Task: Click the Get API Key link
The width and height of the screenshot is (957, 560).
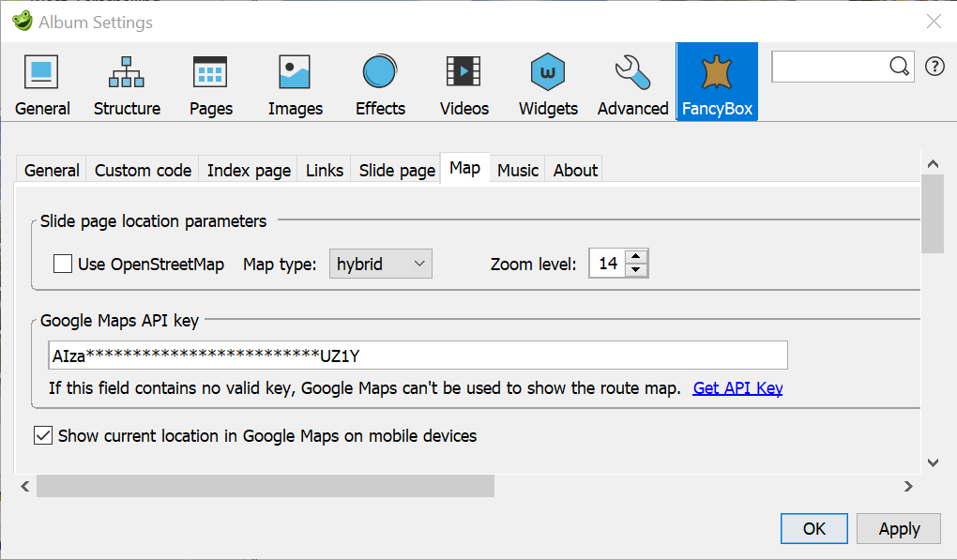Action: 737,388
